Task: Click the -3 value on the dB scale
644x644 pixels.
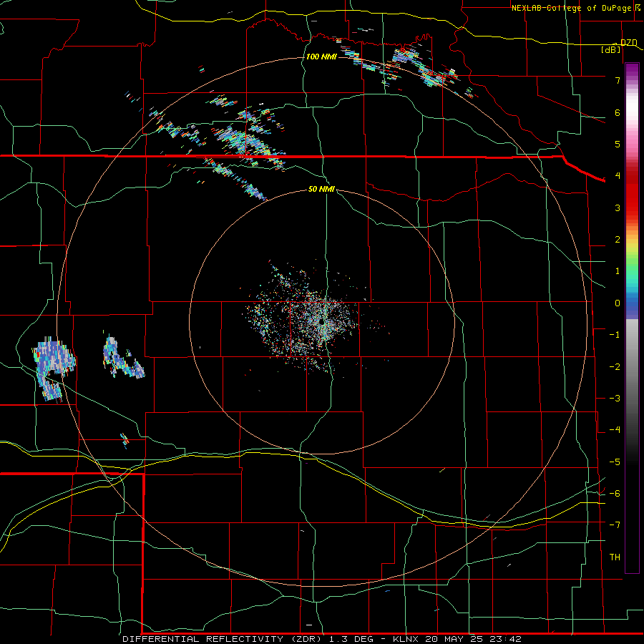Action: click(615, 398)
